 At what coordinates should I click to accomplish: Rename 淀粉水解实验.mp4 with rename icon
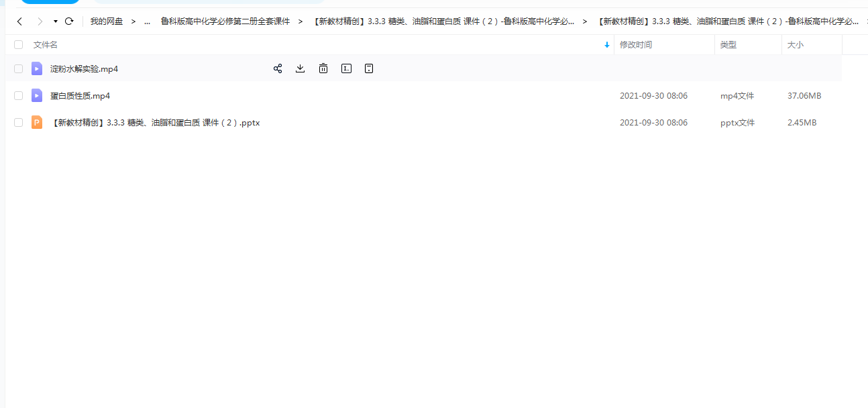point(346,68)
